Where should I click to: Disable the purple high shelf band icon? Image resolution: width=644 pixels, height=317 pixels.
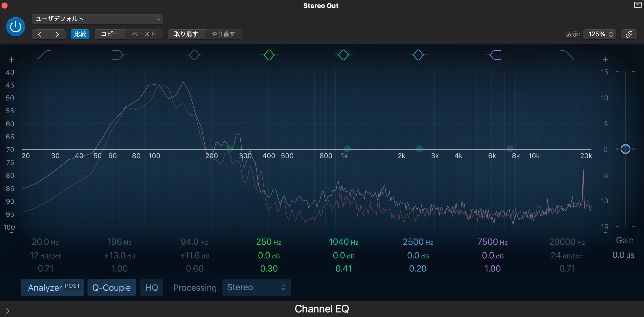pyautogui.click(x=493, y=55)
